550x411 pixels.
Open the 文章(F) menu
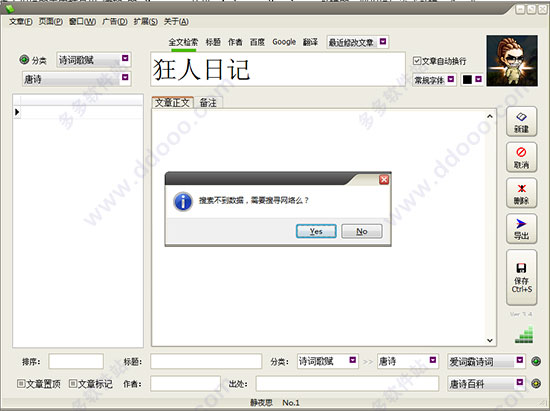point(21,22)
